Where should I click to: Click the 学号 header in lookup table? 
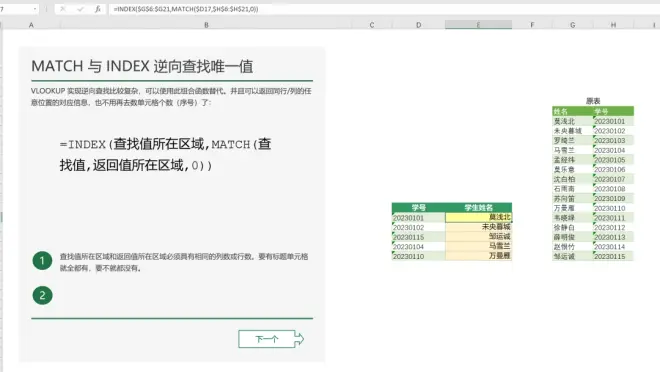tap(418, 207)
